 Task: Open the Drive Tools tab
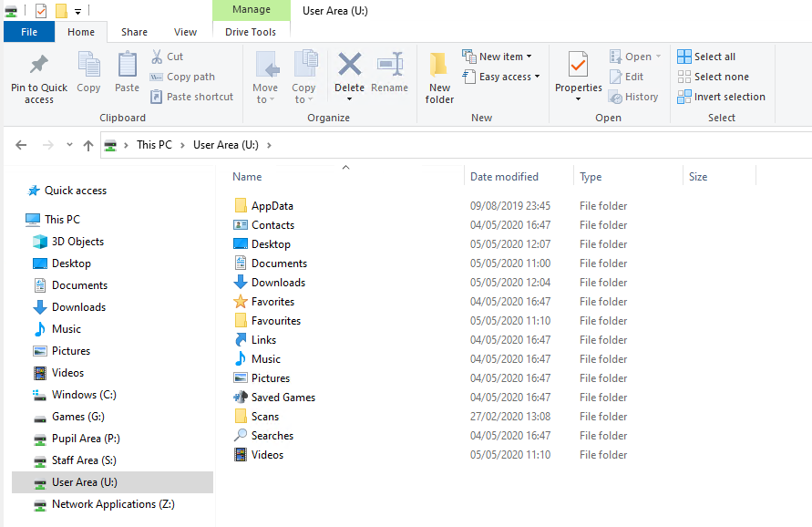click(x=251, y=32)
